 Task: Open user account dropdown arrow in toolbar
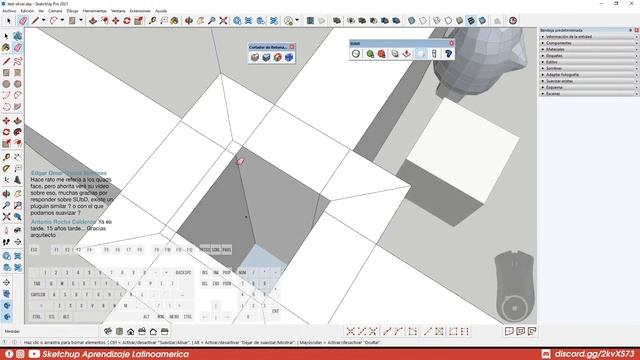coord(297,20)
